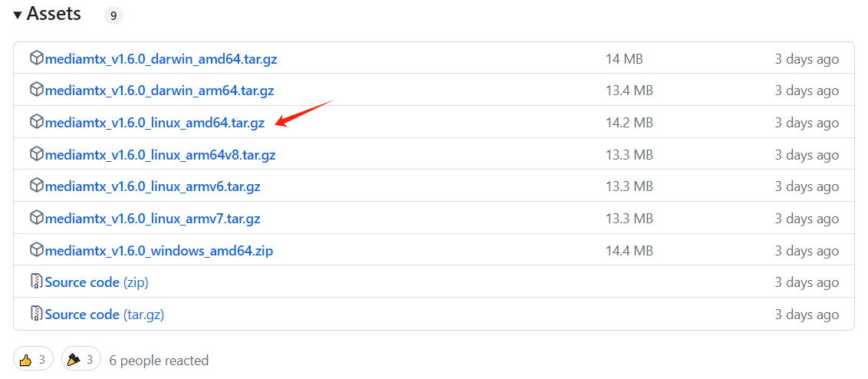This screenshot has width=868, height=379.
Task: Download mediamtx_v1.6.0_linux_arm64v8.tar.gz
Action: (x=160, y=155)
